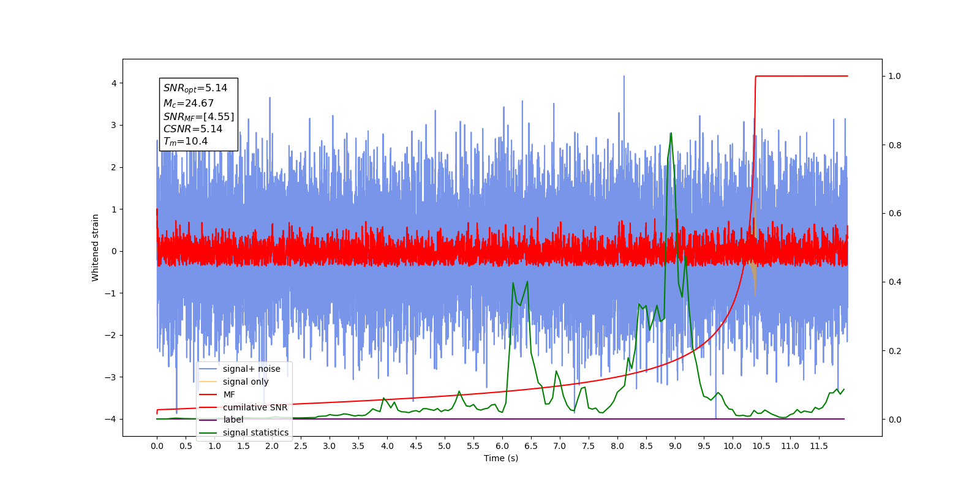Click the green signal statistics peak near 9.0
Image resolution: width=980 pixels, height=490 pixels.
point(671,134)
